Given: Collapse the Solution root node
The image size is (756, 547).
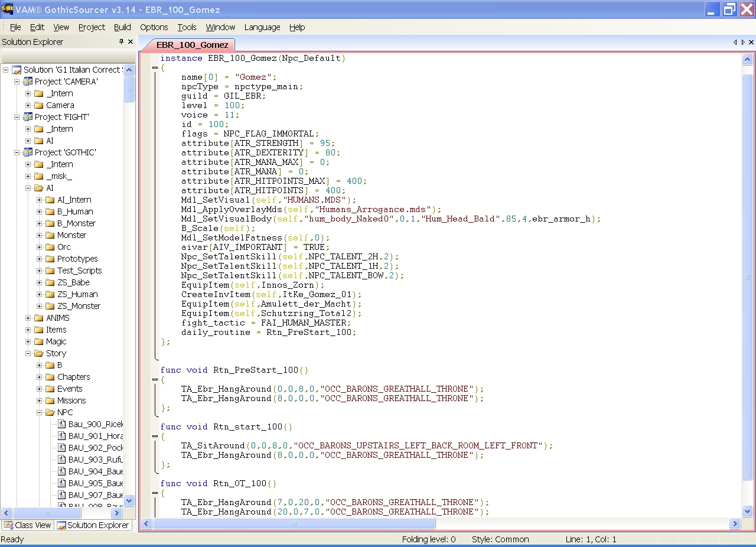Looking at the screenshot, I should 6,70.
